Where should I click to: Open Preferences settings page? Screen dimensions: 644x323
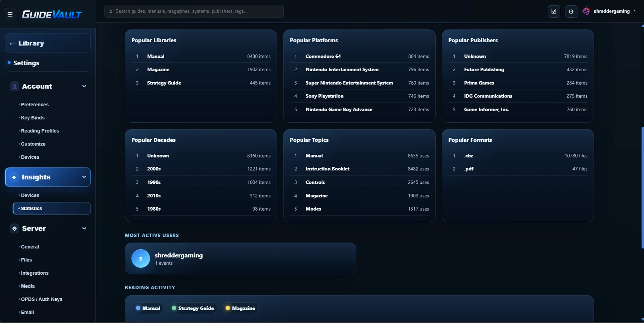pos(35,105)
